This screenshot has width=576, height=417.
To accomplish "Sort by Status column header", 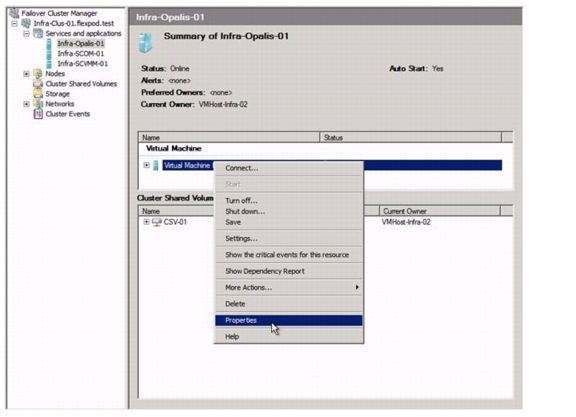I will [x=410, y=138].
